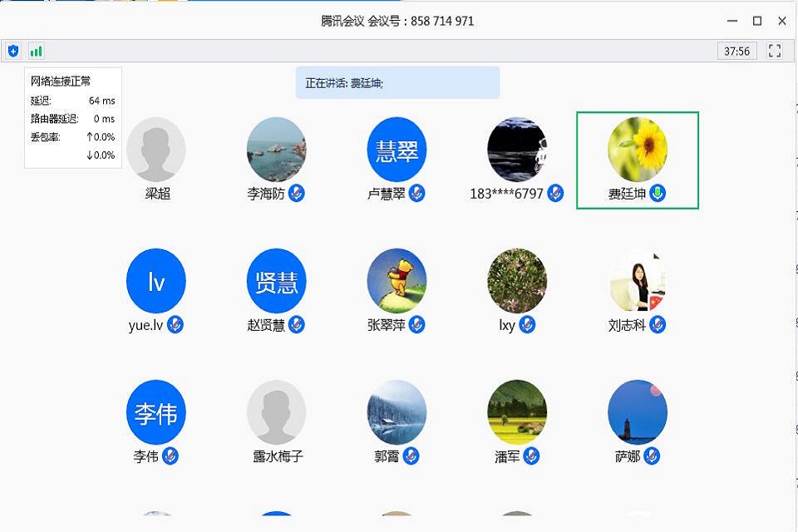Click the packet loss download ↓0.0% value
This screenshot has height=532, width=798.
[x=101, y=155]
